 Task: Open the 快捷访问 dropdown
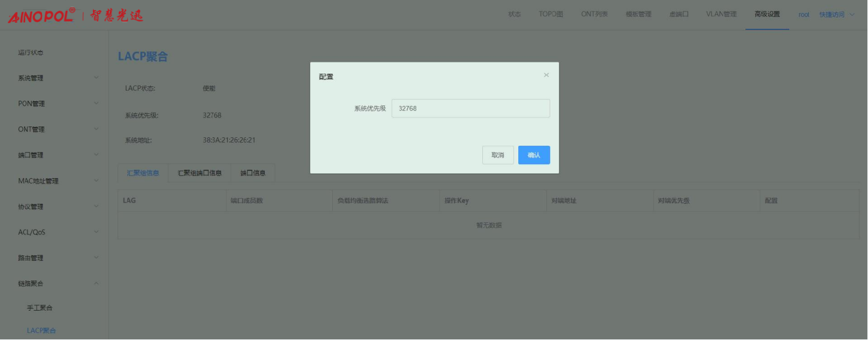[x=836, y=14]
